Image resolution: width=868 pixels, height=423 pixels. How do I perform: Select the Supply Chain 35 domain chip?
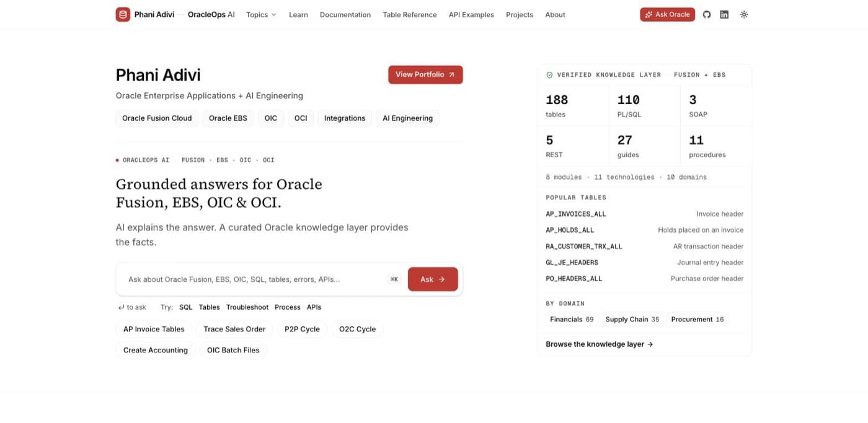(632, 320)
